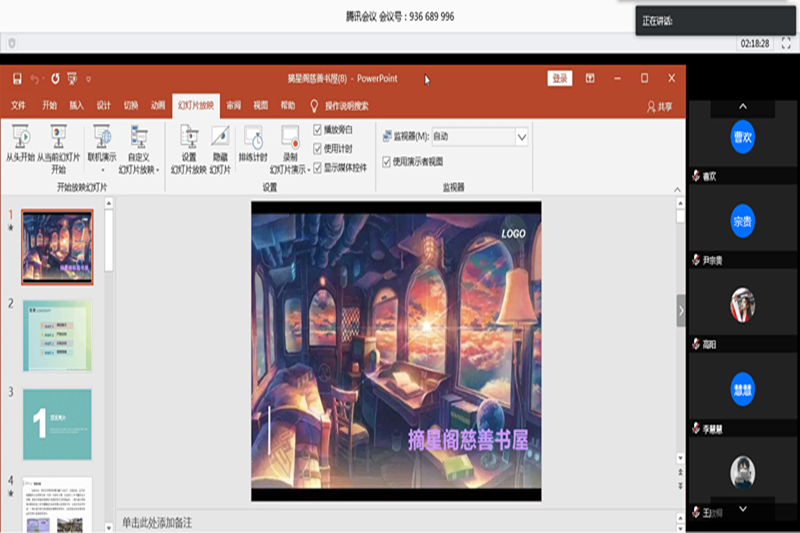Image resolution: width=800 pixels, height=533 pixels.
Task: Expand the 录制幻灯片演示 dropdown
Action: tap(309, 171)
